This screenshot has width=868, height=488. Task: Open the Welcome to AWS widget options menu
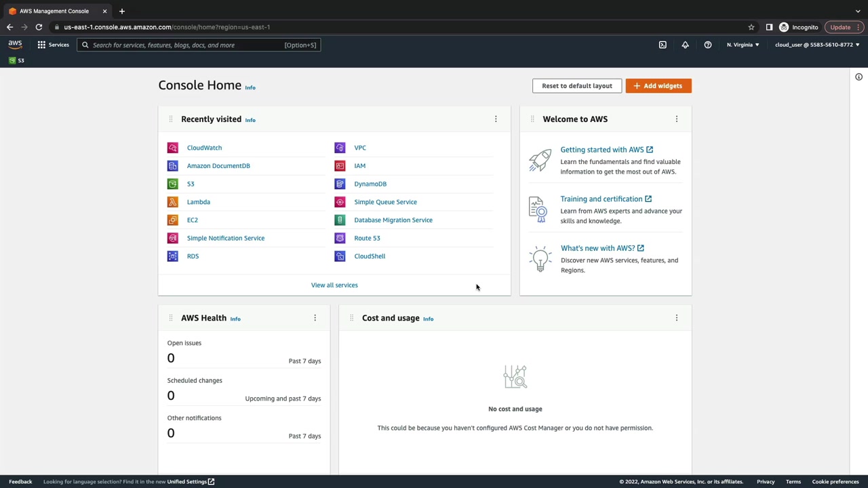pos(676,119)
